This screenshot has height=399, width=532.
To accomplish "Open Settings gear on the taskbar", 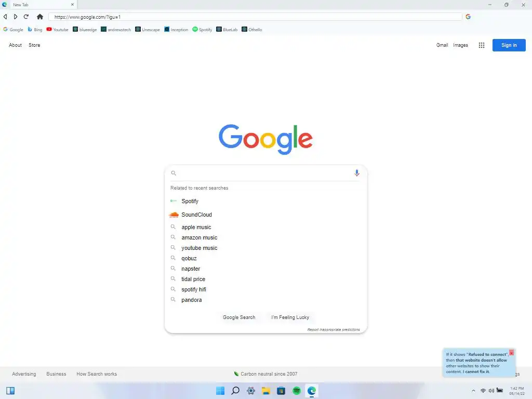I will [x=251, y=391].
